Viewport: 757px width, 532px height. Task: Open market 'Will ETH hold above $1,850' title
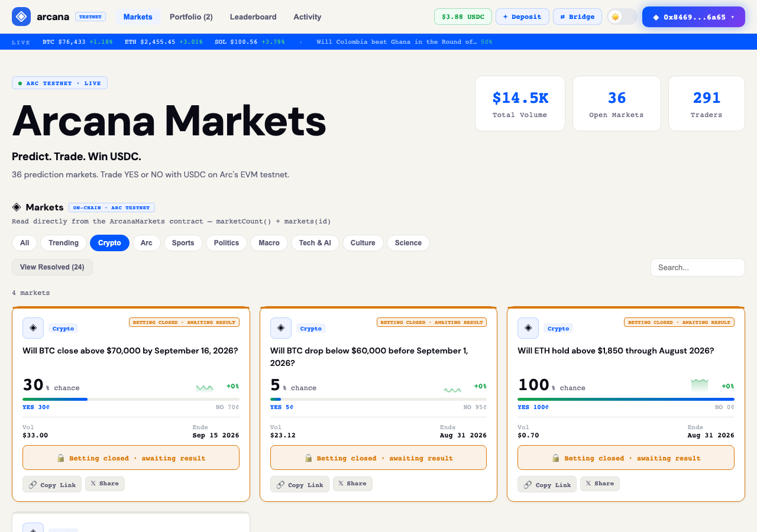pos(616,351)
